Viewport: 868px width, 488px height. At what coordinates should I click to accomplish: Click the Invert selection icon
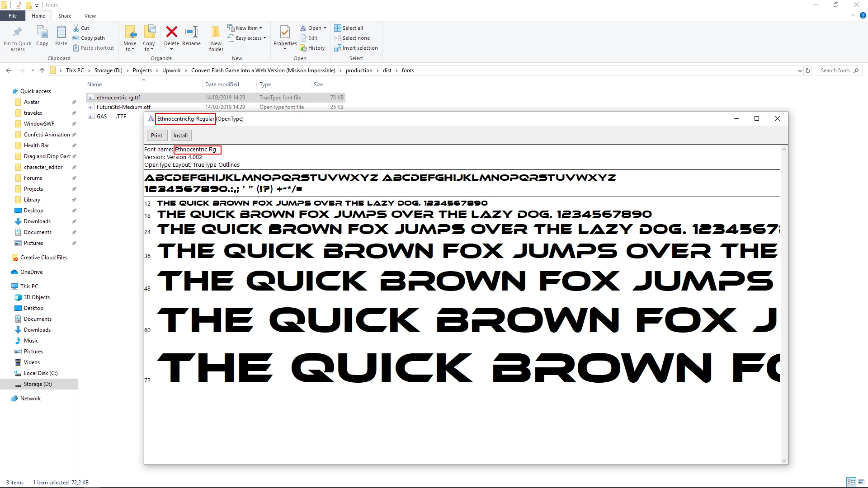tap(338, 48)
